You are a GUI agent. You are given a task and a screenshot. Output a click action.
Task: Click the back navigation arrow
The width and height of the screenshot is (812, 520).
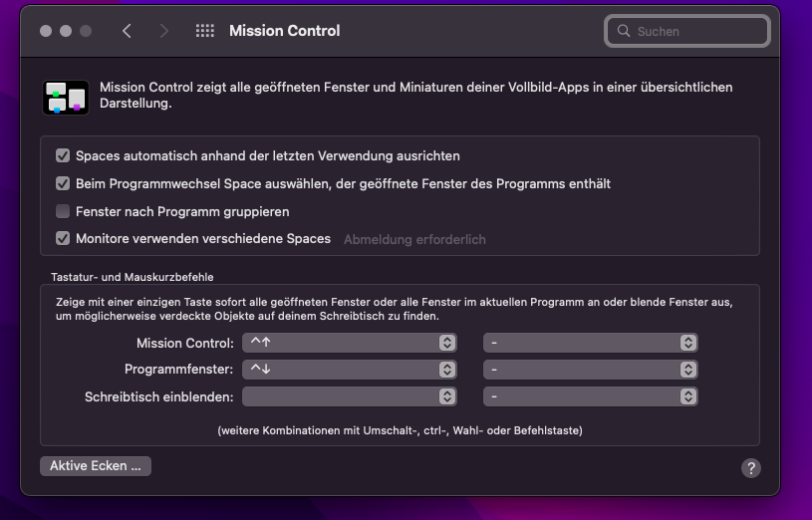(127, 31)
